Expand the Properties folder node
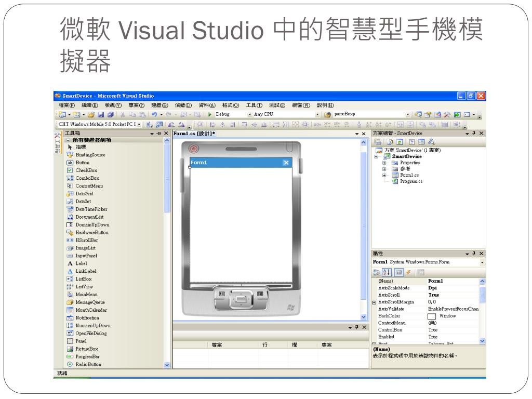 pyautogui.click(x=384, y=163)
